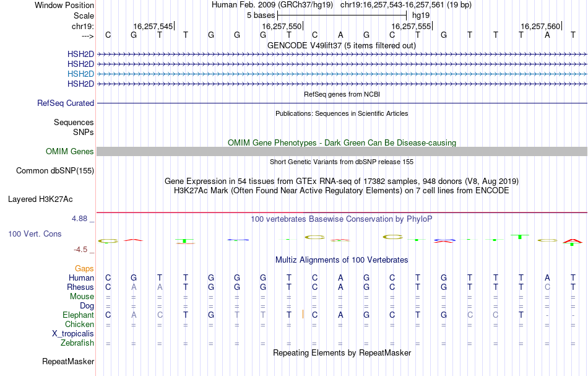
Task: Click the orange insertion bar in Elephant row
Action: tap(303, 315)
